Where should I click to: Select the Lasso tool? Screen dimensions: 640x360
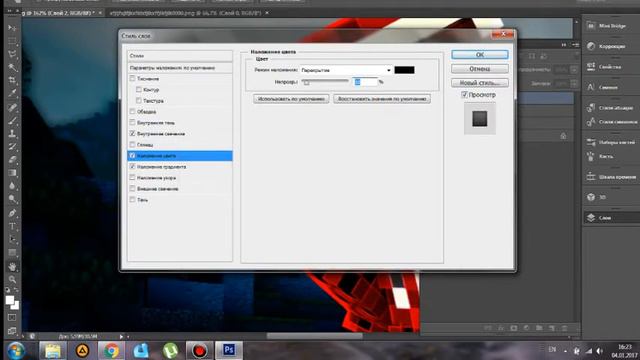(12, 54)
